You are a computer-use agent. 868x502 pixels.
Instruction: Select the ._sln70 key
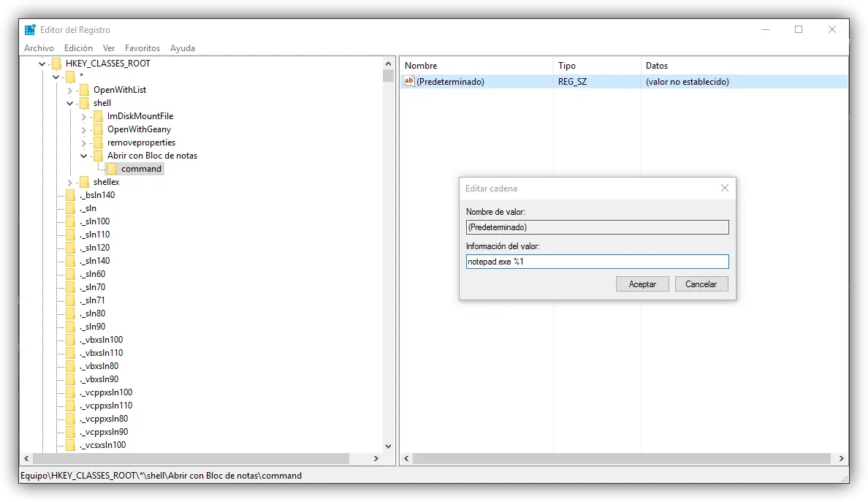(x=93, y=287)
